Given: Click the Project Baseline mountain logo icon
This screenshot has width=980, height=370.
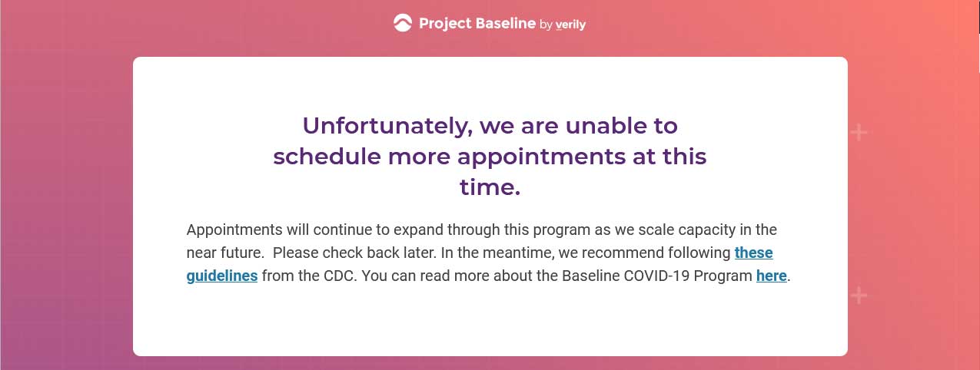Looking at the screenshot, I should click(x=402, y=23).
